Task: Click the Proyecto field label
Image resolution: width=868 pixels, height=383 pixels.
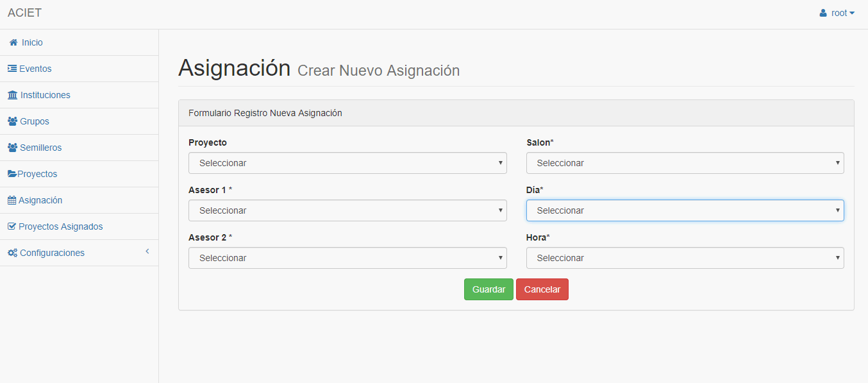Action: click(208, 142)
